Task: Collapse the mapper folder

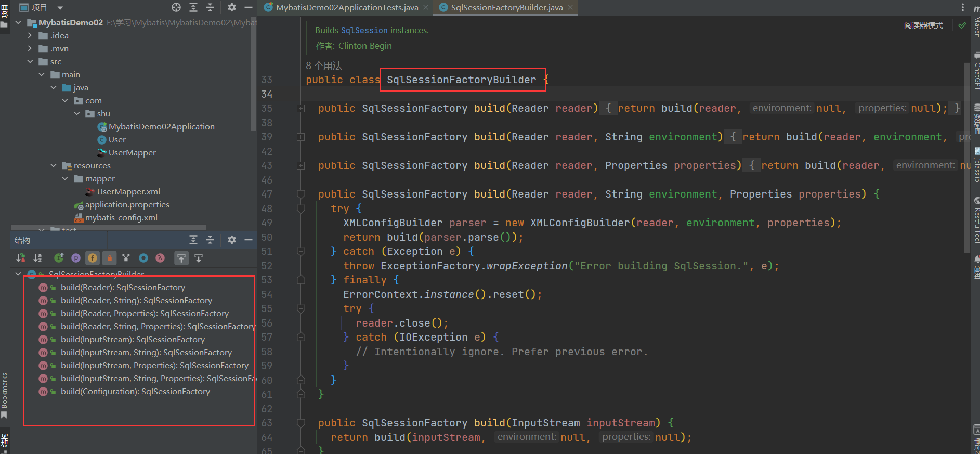Action: [x=65, y=178]
